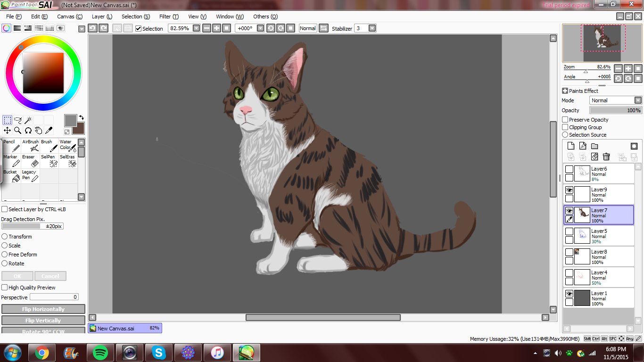Open the Canvas menu
This screenshot has height=362, width=644.
69,16
